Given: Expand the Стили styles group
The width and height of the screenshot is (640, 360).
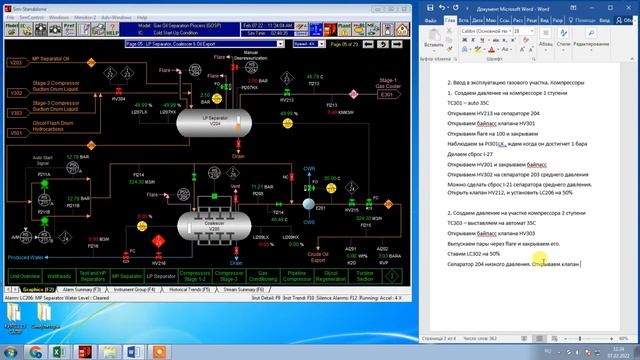Looking at the screenshot, I should tap(563, 40).
